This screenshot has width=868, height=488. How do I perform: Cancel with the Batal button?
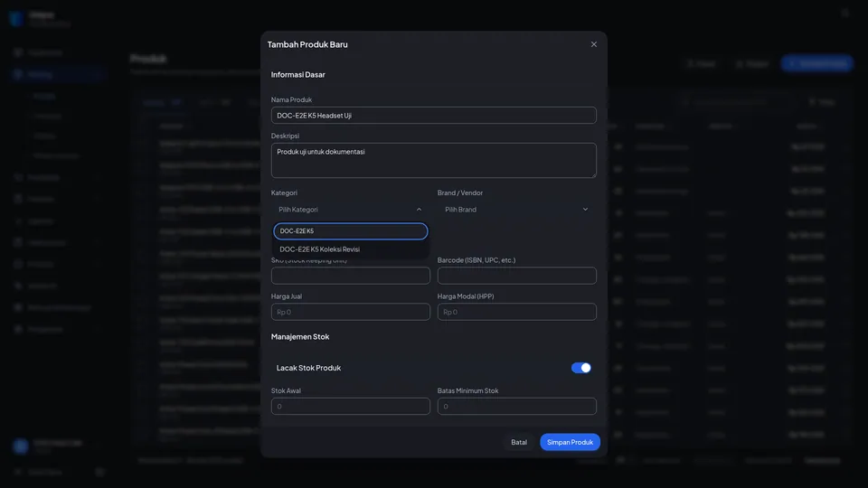pos(519,442)
